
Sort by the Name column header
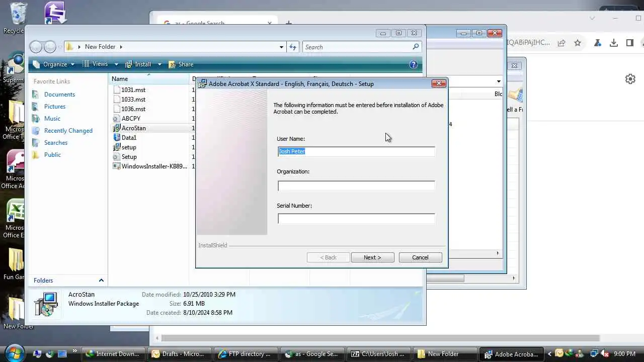click(149, 79)
